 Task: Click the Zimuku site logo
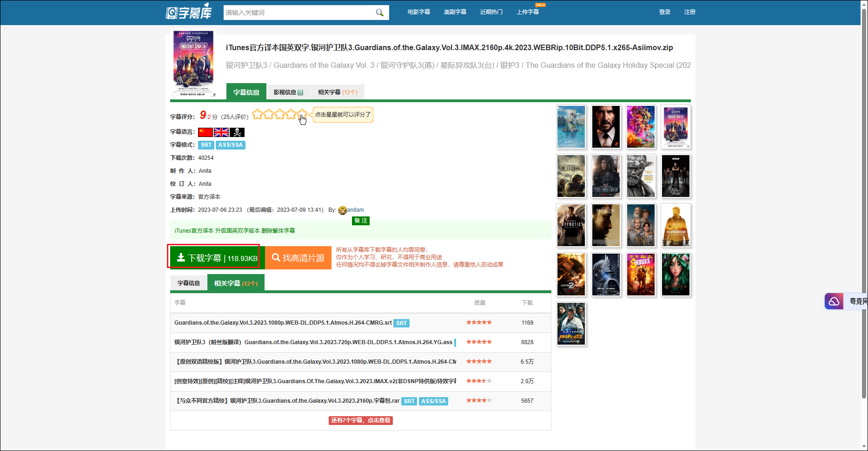pos(189,12)
